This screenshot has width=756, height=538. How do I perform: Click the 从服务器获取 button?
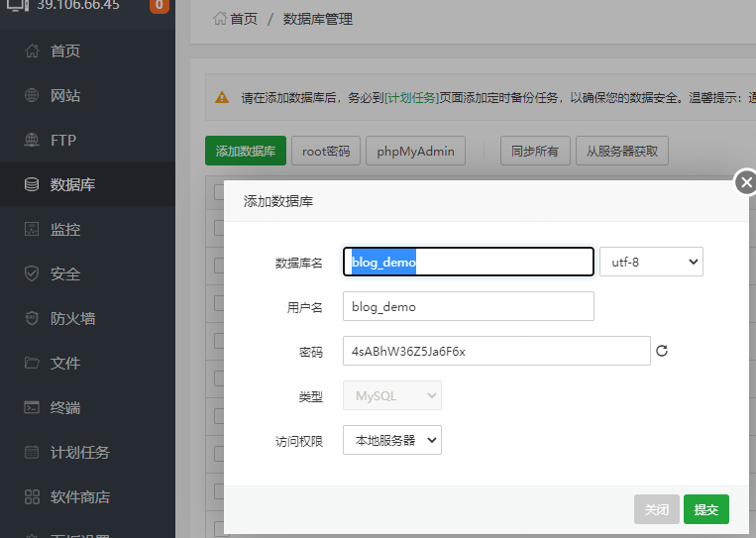point(622,151)
